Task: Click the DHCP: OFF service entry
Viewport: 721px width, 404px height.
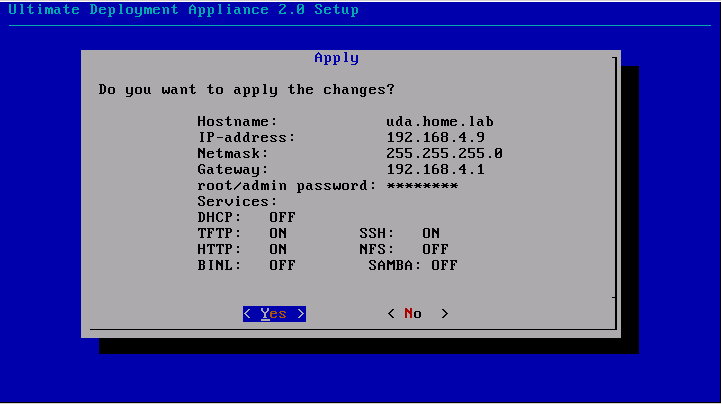Action: click(246, 217)
